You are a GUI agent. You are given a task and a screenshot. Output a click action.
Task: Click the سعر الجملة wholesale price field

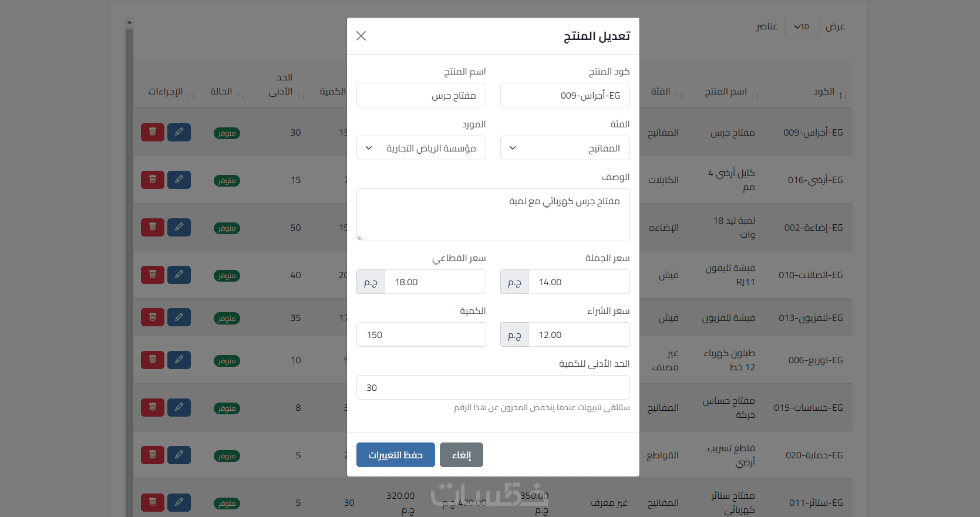click(578, 282)
